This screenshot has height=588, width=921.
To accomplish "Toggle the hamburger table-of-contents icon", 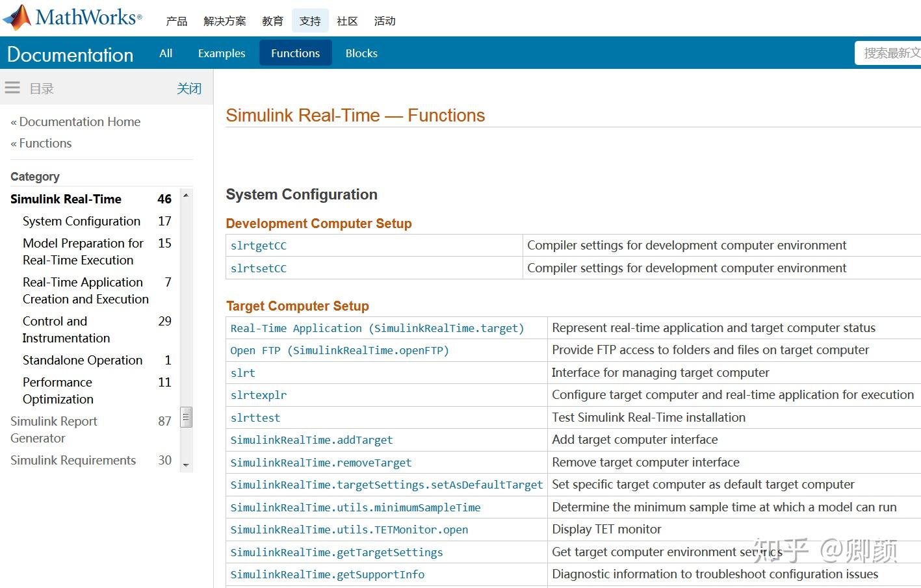I will (x=12, y=88).
